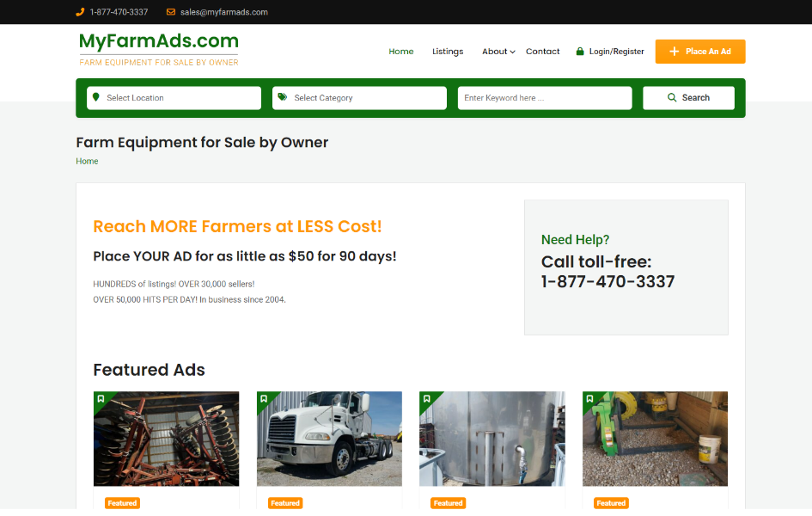
Task: Open the About nav item
Action: 495,52
